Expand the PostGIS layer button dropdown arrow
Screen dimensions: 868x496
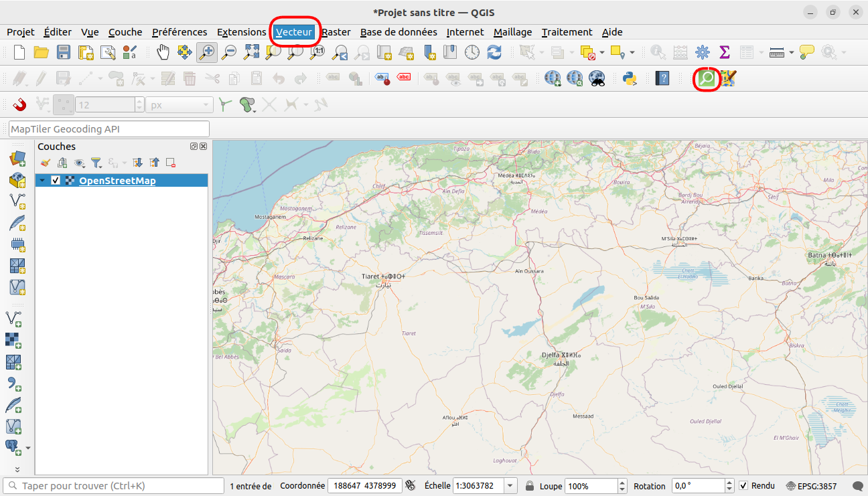(28, 447)
